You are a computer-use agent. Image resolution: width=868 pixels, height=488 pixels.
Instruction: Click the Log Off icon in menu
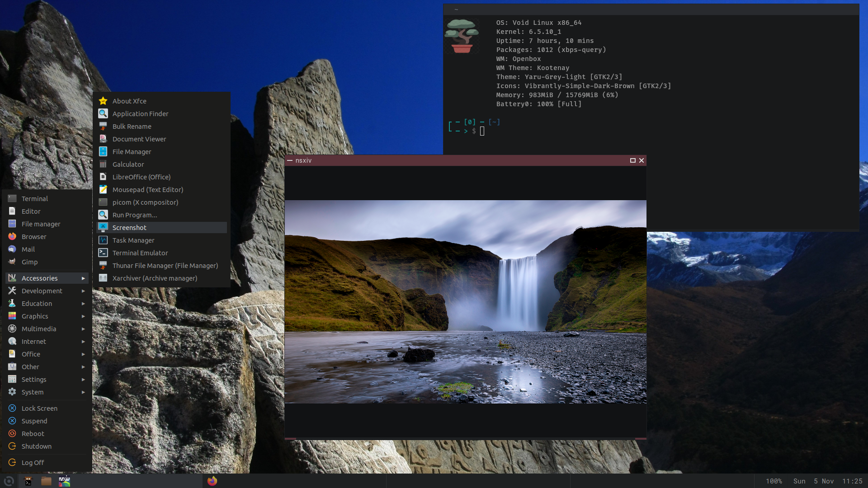12,462
